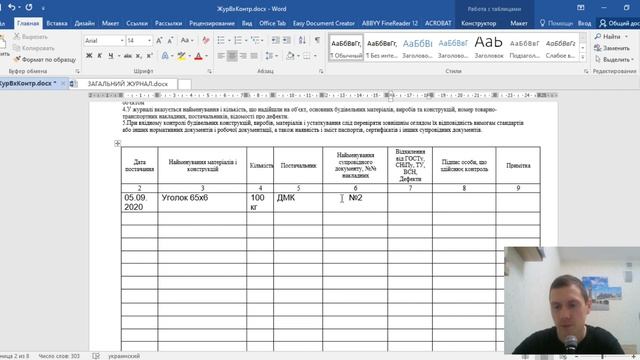The height and width of the screenshot is (360, 640).
Task: Open the Конструктор table tools tab
Action: click(478, 23)
